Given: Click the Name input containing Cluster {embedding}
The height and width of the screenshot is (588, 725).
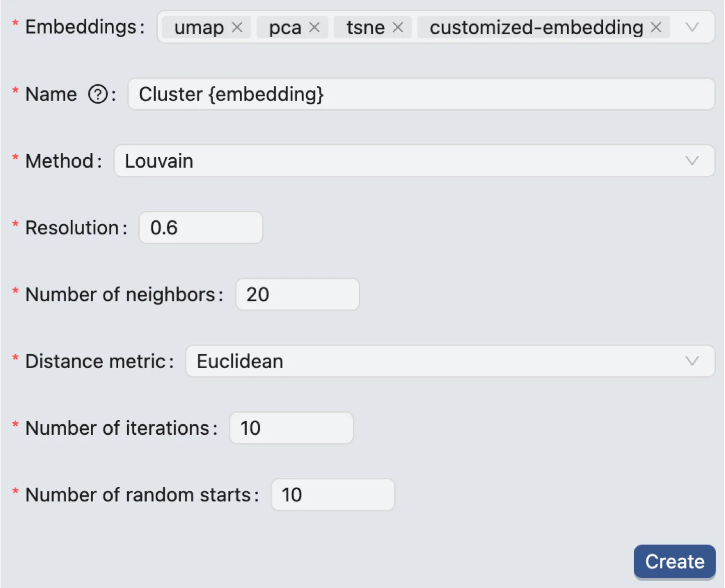Looking at the screenshot, I should [x=421, y=94].
